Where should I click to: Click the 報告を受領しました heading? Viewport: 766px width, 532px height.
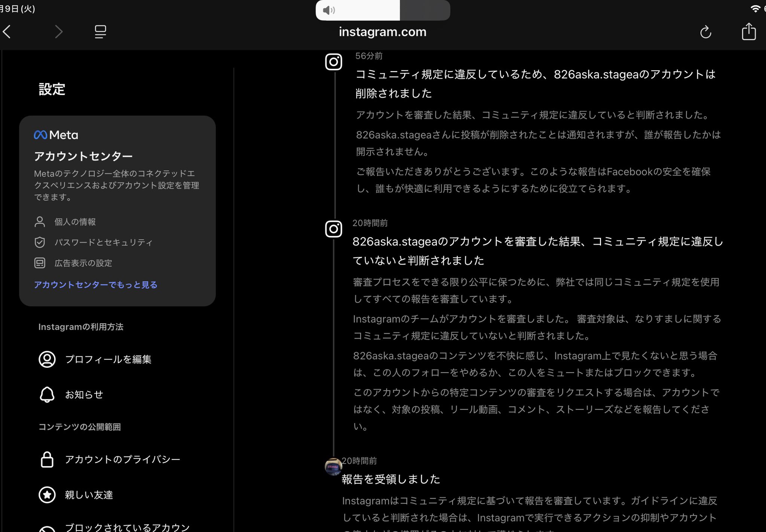pyautogui.click(x=390, y=479)
